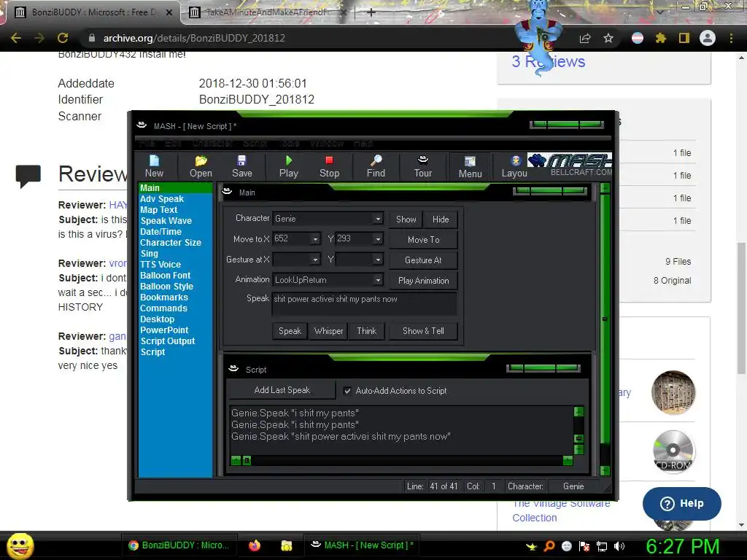
Task: Click the Whisper button
Action: pos(328,331)
